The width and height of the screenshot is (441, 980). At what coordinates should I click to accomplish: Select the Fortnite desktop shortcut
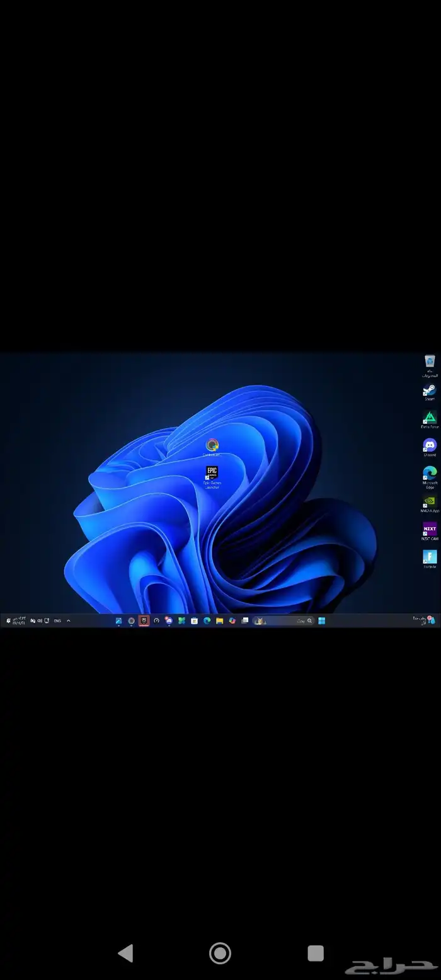tap(430, 558)
